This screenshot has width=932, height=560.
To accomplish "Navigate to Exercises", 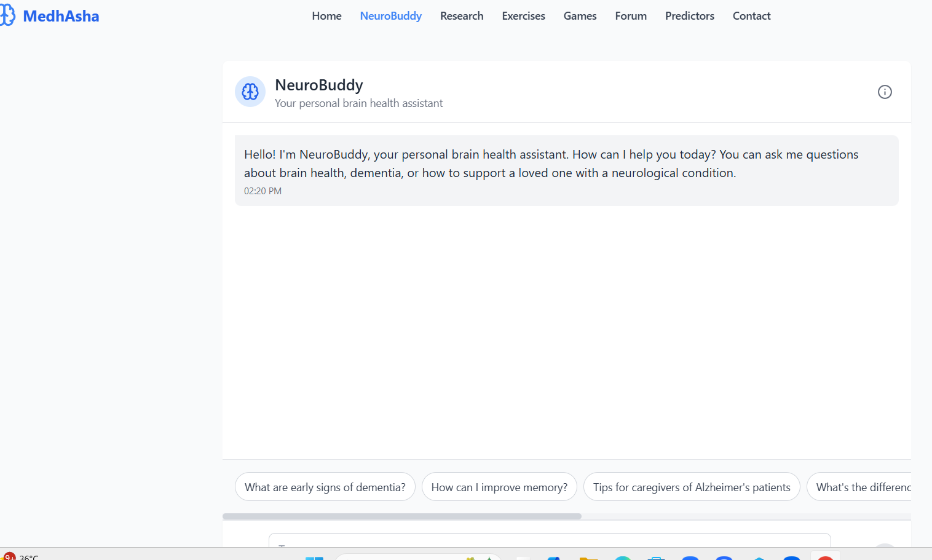I will click(x=523, y=16).
